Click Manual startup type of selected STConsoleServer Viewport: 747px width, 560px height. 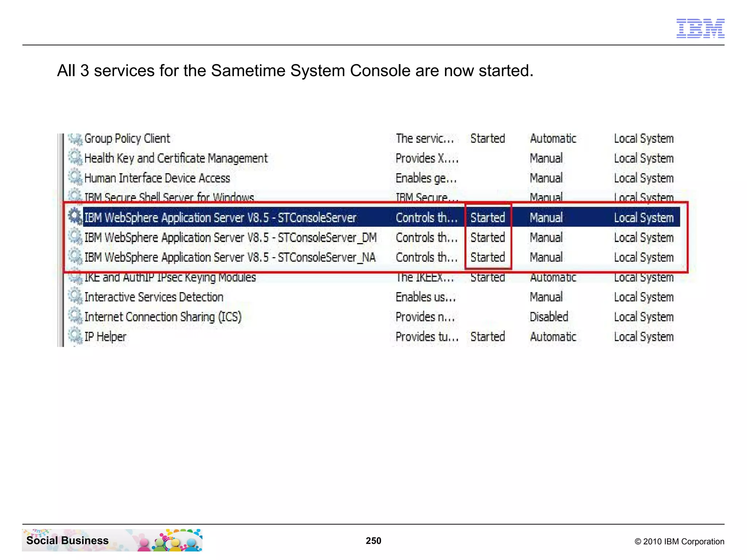(x=546, y=218)
